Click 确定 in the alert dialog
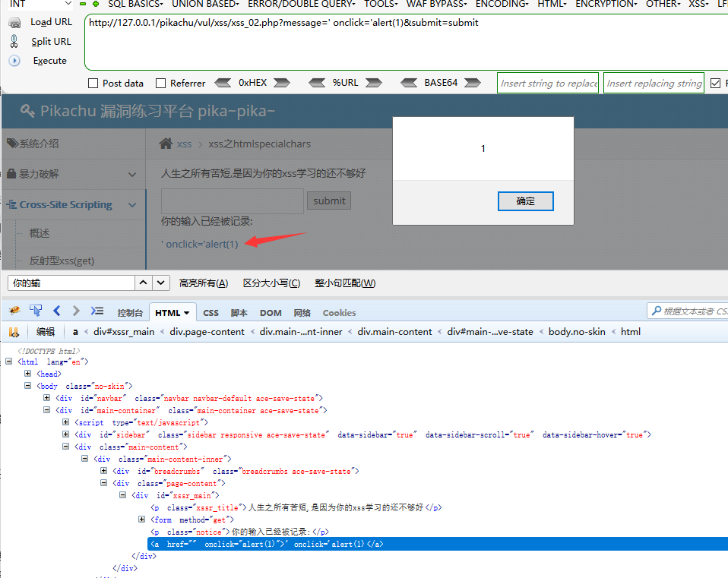This screenshot has width=728, height=578. pyautogui.click(x=526, y=201)
